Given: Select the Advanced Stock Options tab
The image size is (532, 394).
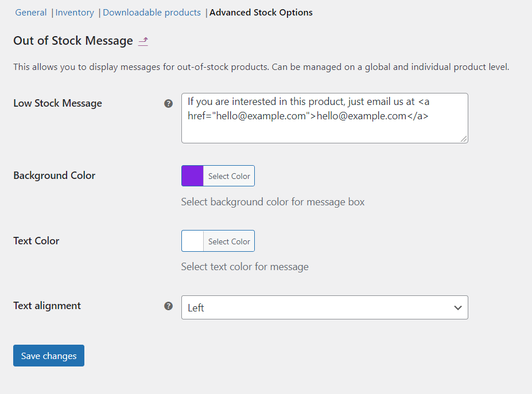Looking at the screenshot, I should [261, 12].
